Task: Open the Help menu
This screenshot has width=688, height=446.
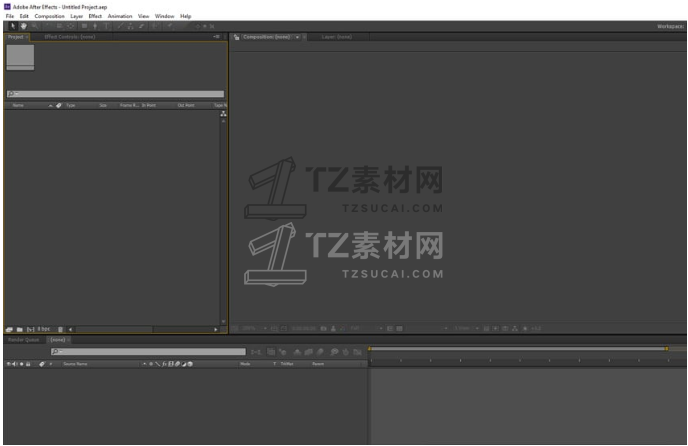Action: tap(186, 16)
